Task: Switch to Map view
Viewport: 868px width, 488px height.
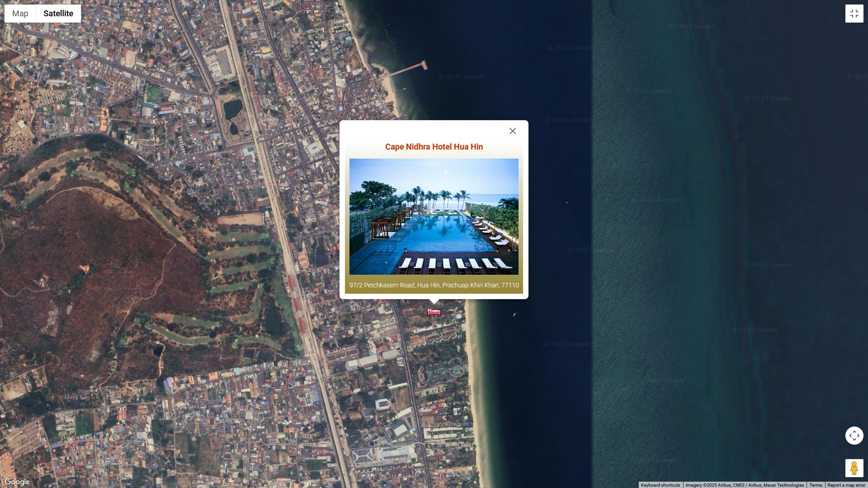Action: click(20, 14)
